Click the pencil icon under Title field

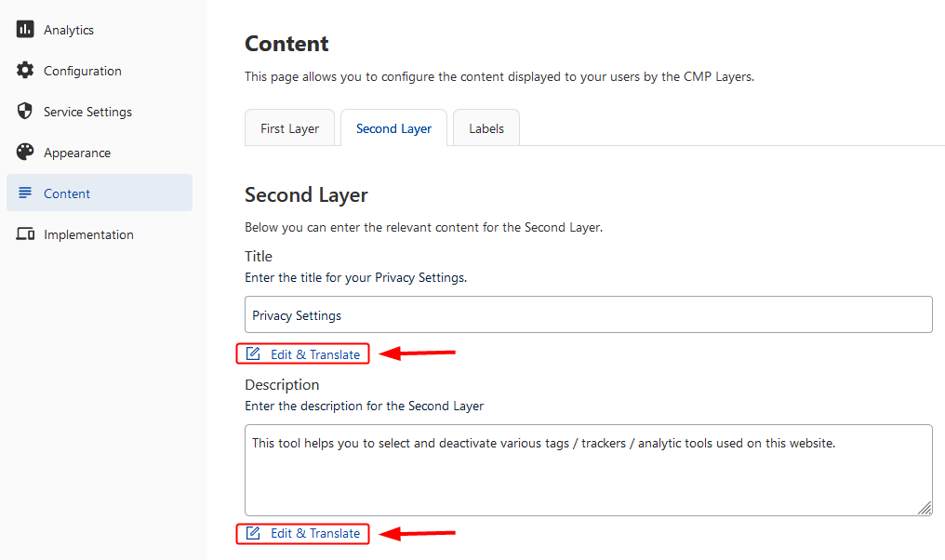pyautogui.click(x=253, y=353)
